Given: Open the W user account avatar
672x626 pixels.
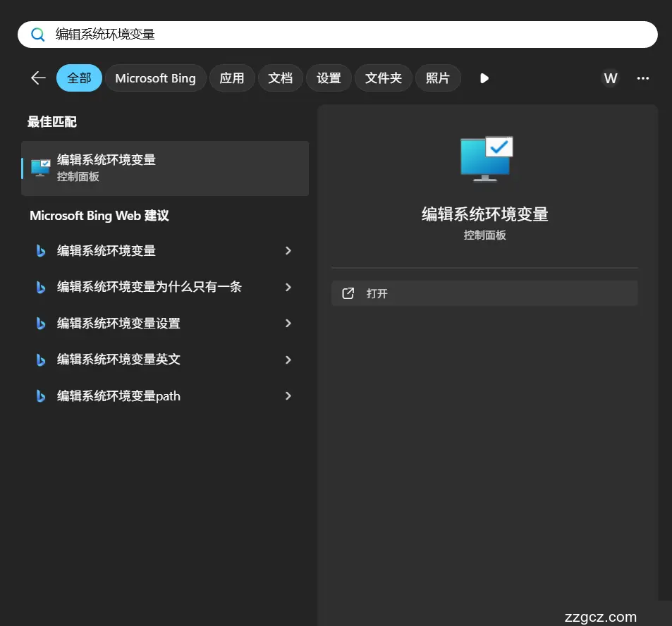Looking at the screenshot, I should [x=610, y=78].
